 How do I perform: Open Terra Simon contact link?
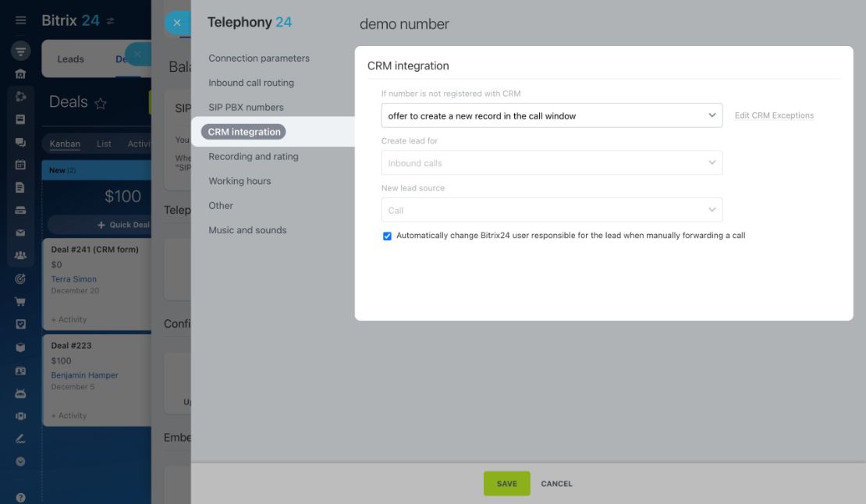point(73,279)
